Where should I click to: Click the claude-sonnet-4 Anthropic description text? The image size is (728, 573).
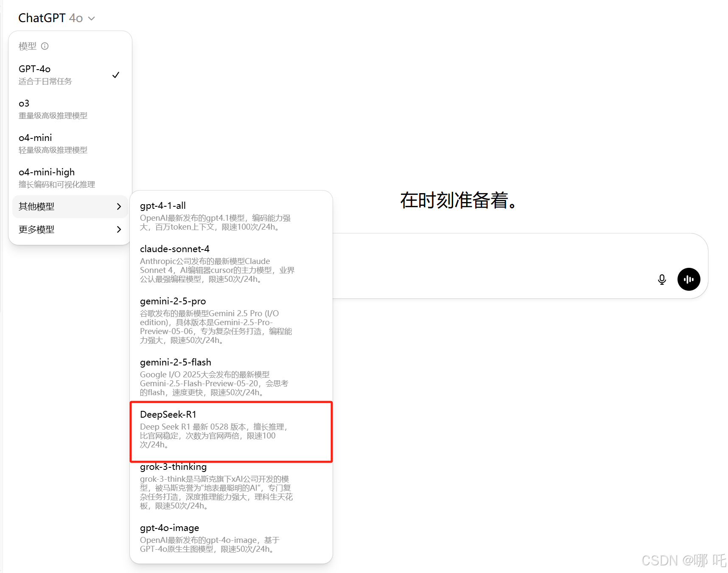(217, 270)
